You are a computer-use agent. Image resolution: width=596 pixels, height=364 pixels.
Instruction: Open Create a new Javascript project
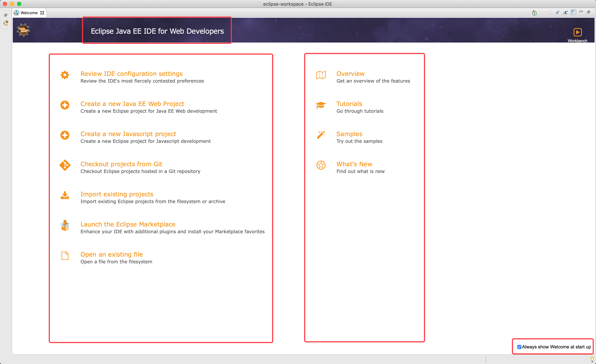[x=128, y=134]
